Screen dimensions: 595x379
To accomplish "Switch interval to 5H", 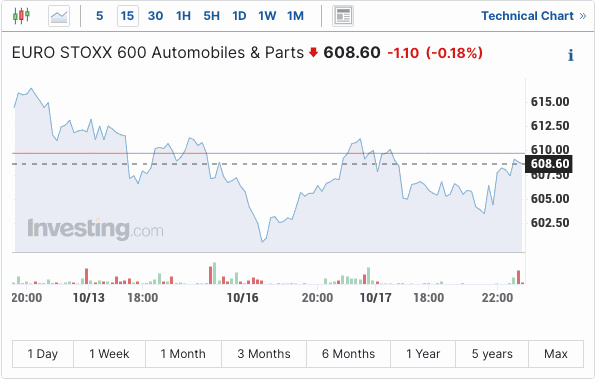I will [211, 16].
